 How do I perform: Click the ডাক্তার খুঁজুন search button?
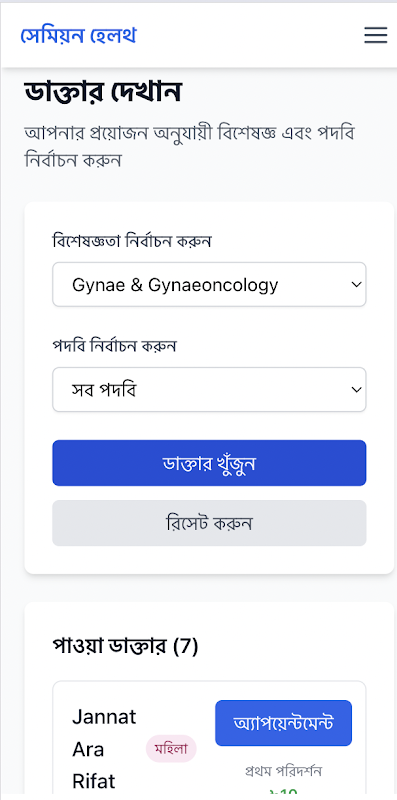[x=209, y=463]
